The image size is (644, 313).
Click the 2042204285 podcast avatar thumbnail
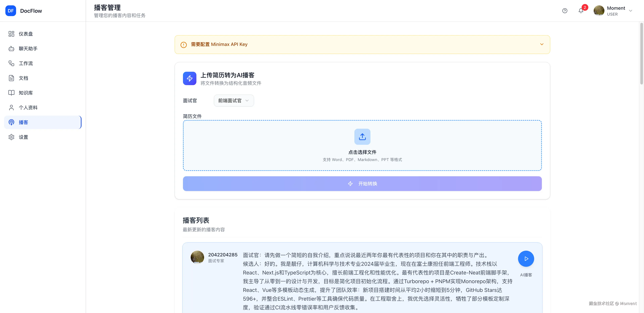pyautogui.click(x=197, y=257)
